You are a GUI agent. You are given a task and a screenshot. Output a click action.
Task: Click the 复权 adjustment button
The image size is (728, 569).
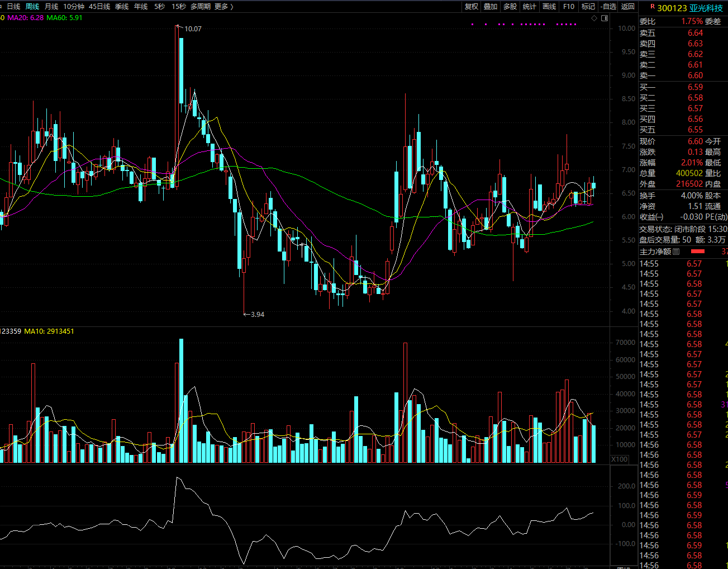tap(472, 6)
